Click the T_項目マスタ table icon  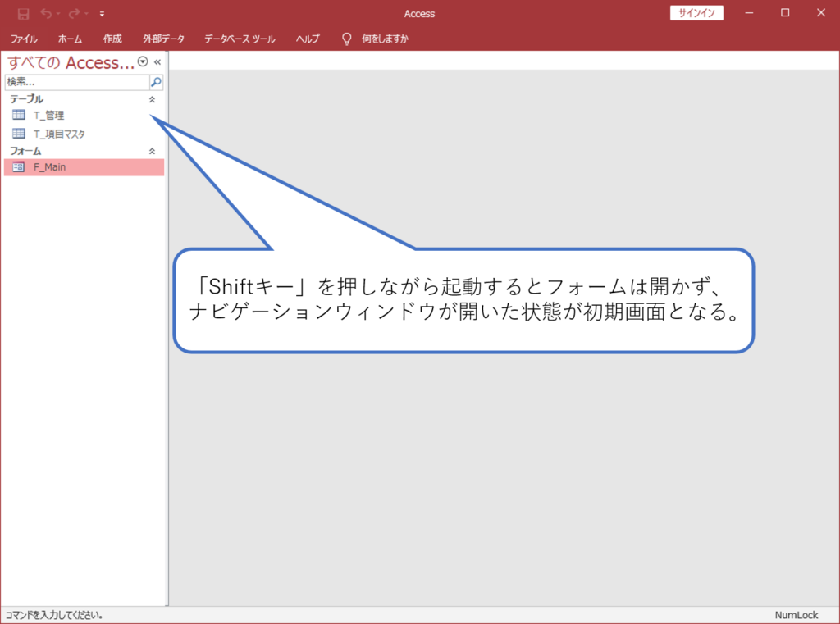tap(19, 134)
